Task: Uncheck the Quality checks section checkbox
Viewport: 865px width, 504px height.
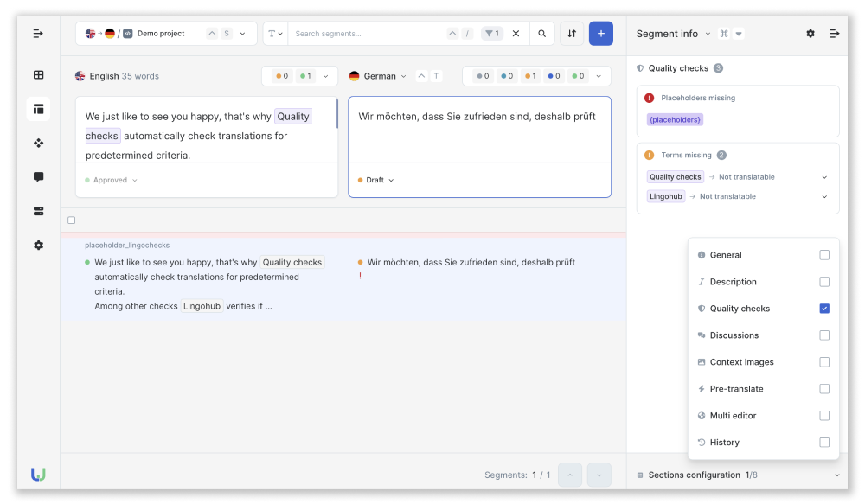Action: pos(824,309)
